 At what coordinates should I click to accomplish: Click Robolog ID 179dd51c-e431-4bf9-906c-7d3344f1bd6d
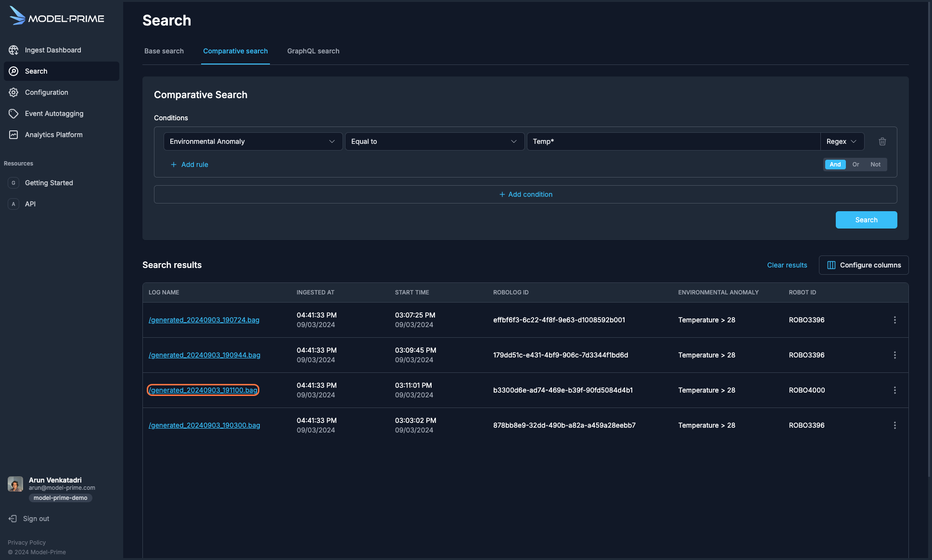(561, 355)
